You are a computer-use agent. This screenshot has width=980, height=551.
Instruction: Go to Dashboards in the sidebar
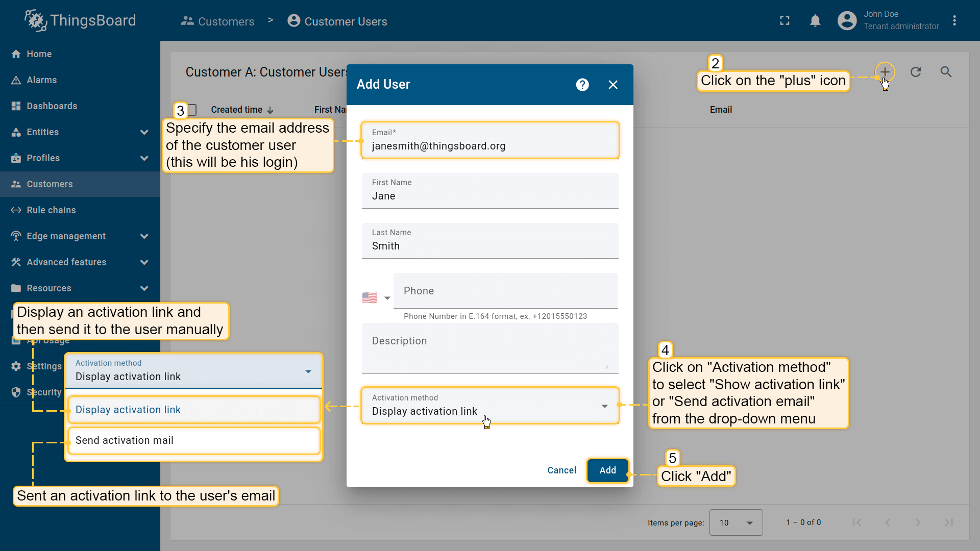point(52,106)
